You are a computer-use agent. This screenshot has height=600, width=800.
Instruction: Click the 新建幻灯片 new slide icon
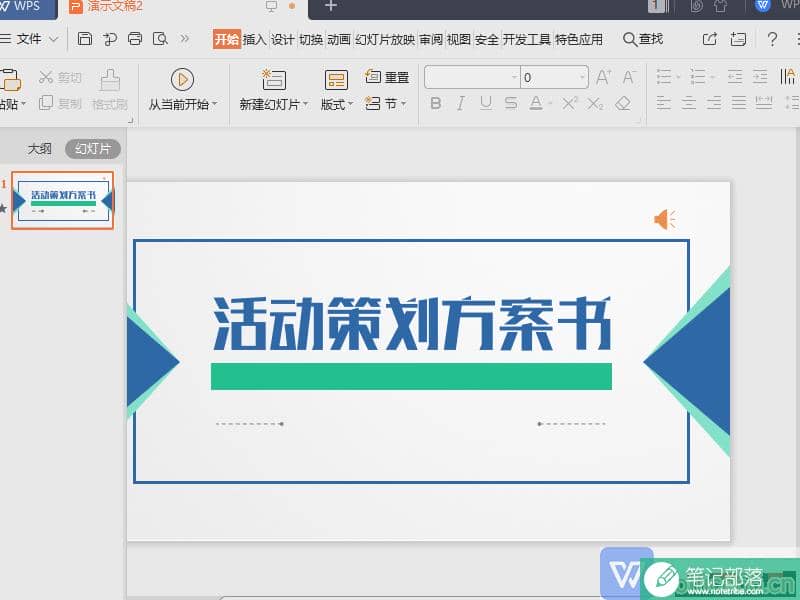pyautogui.click(x=274, y=80)
